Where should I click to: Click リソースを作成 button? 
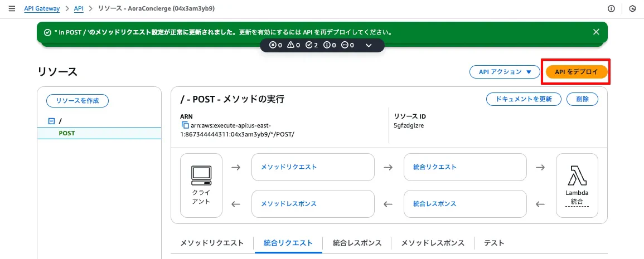pyautogui.click(x=77, y=101)
